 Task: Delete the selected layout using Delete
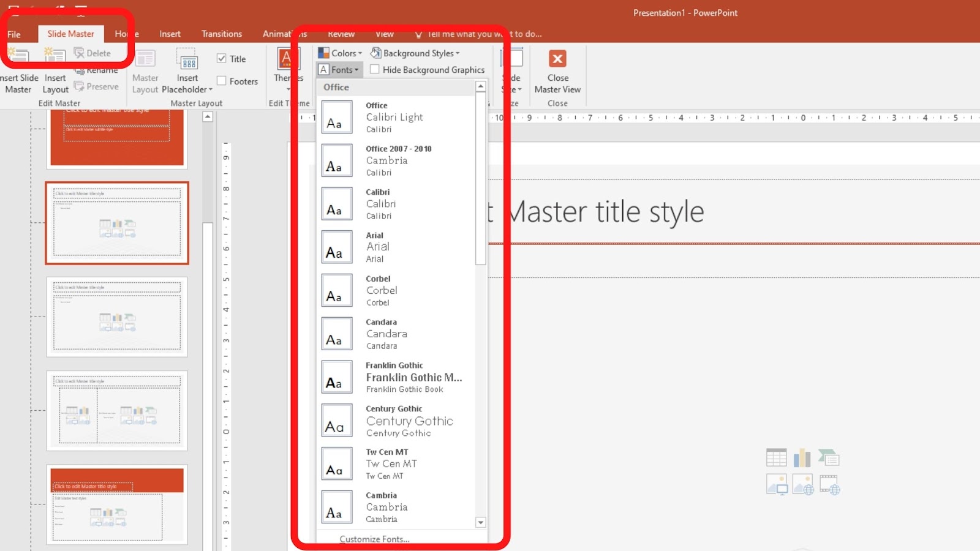pos(92,53)
